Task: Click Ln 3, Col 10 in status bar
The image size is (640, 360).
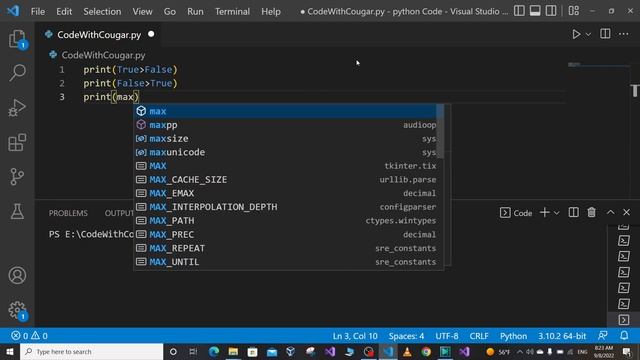Action: (x=355, y=336)
